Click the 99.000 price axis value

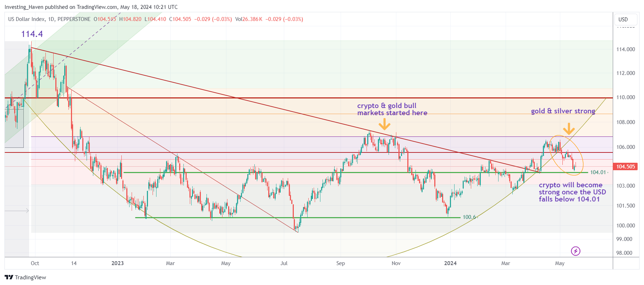point(624,239)
